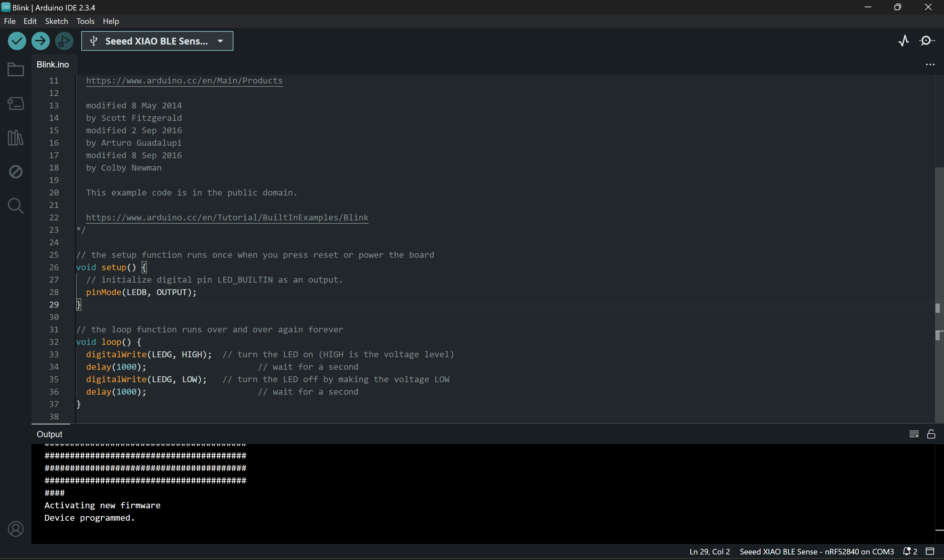Toggle the Output scroll lock icon
Viewport: 944px width, 560px height.
coord(931,434)
